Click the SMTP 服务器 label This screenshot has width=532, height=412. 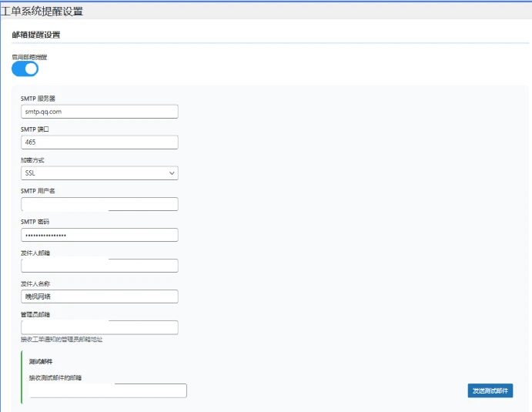pos(38,99)
